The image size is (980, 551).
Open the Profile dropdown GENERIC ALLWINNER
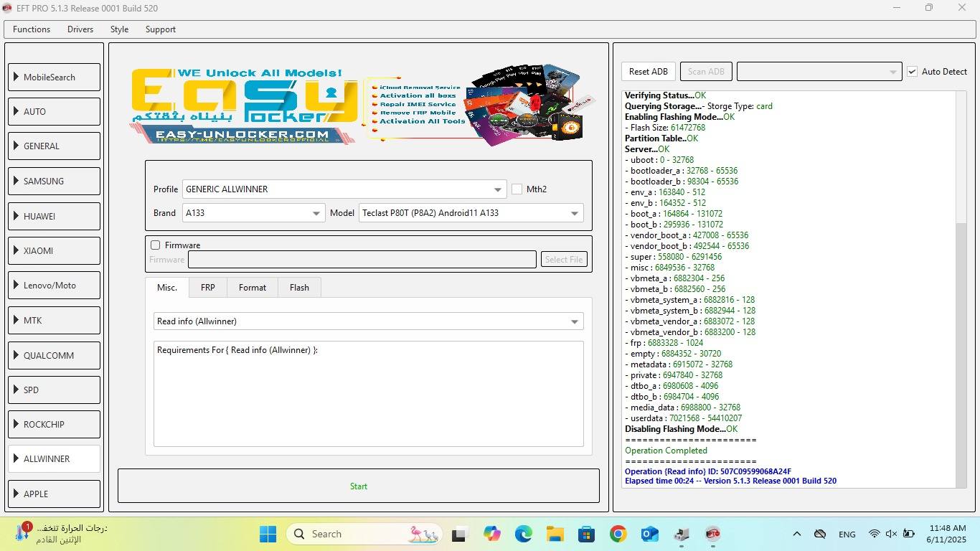pos(344,189)
